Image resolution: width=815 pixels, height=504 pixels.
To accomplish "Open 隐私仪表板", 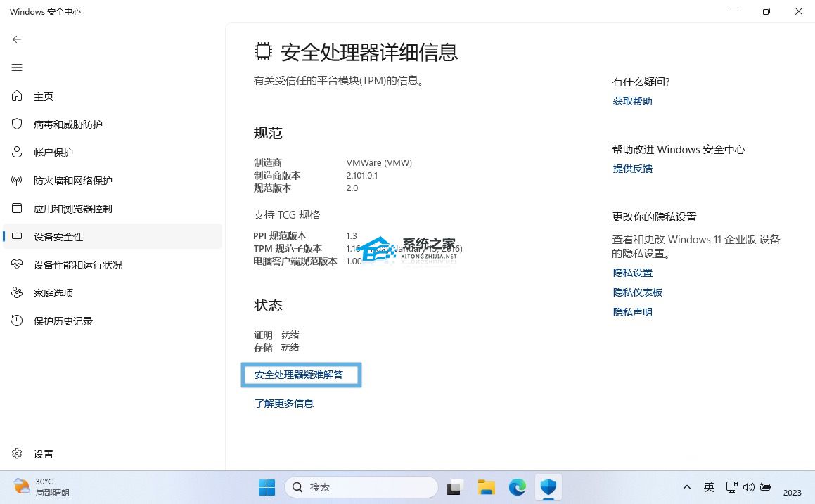I will tap(637, 292).
